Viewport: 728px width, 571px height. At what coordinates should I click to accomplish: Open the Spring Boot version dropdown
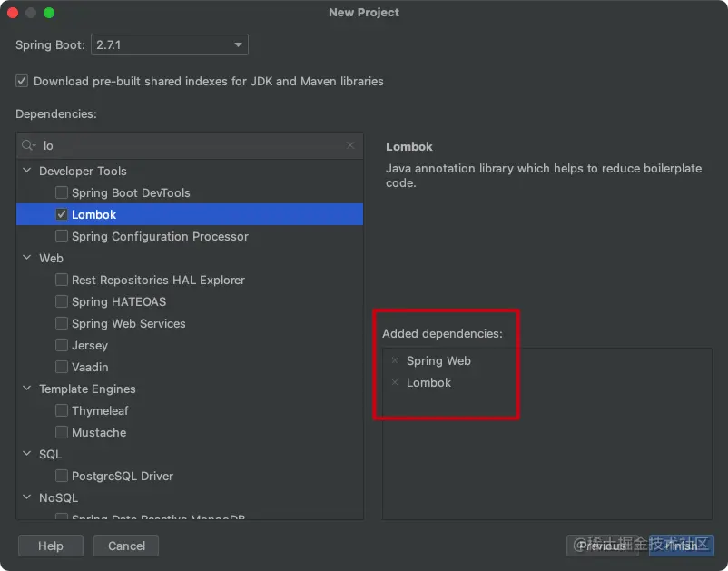170,45
